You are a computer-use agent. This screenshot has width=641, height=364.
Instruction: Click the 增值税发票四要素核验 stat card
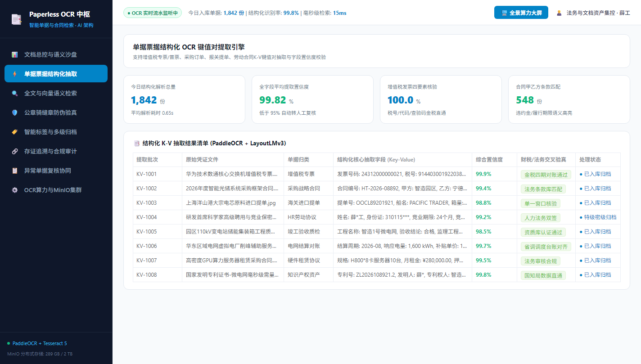441,99
